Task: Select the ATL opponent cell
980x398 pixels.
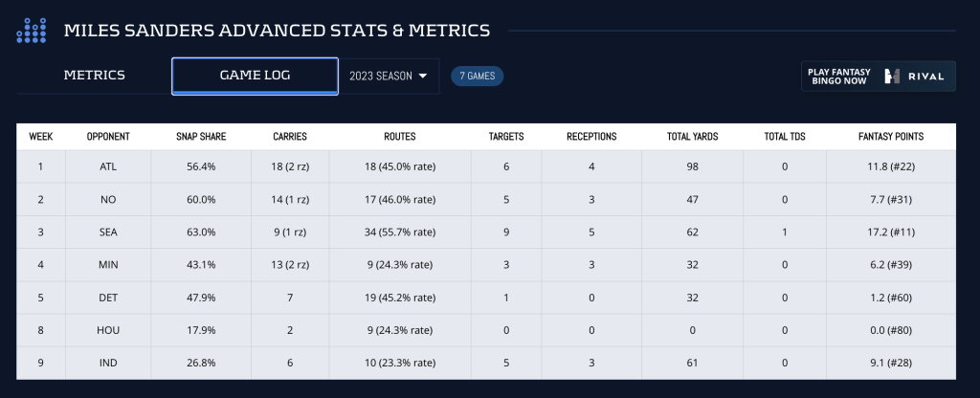Action: click(108, 166)
